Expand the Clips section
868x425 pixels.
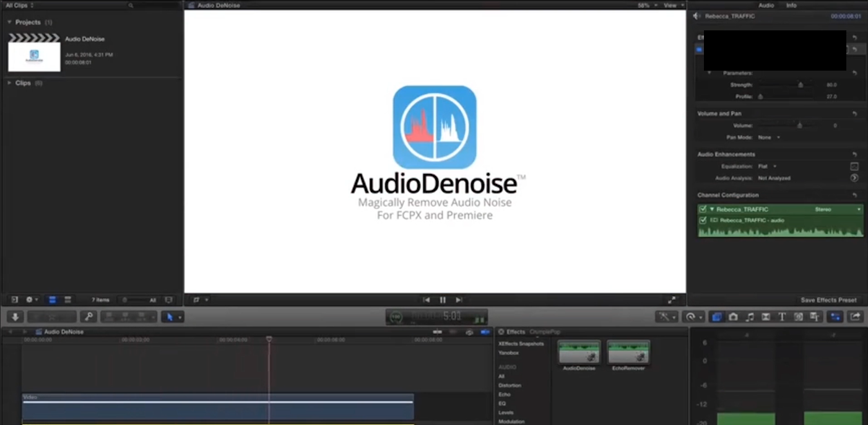pos(9,83)
